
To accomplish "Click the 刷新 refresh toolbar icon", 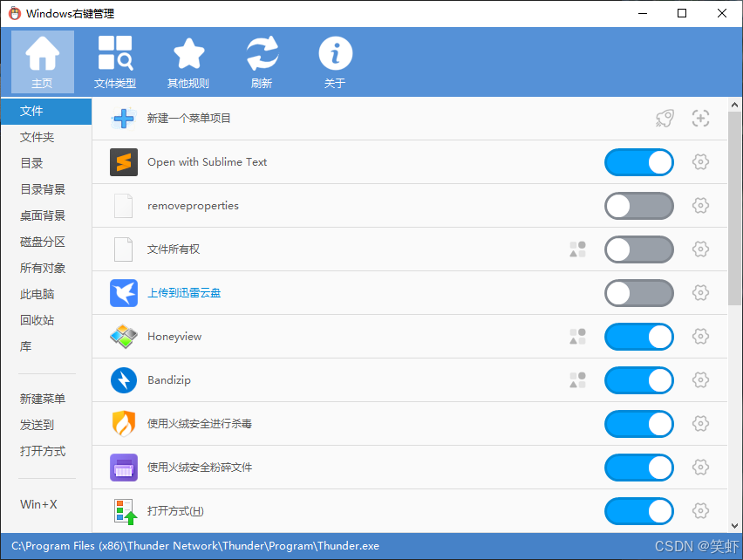I will click(262, 62).
